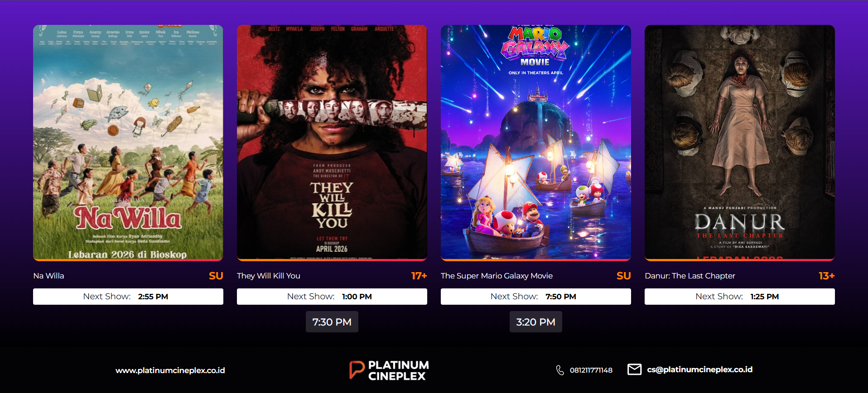Choose the Next Show 1:00 PM button
This screenshot has height=393, width=868.
[332, 297]
